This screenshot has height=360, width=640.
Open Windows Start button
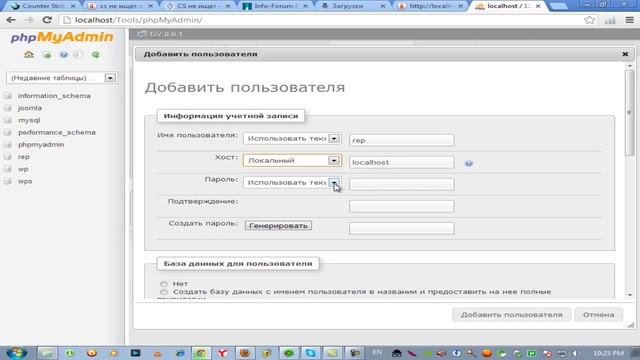pos(17,353)
